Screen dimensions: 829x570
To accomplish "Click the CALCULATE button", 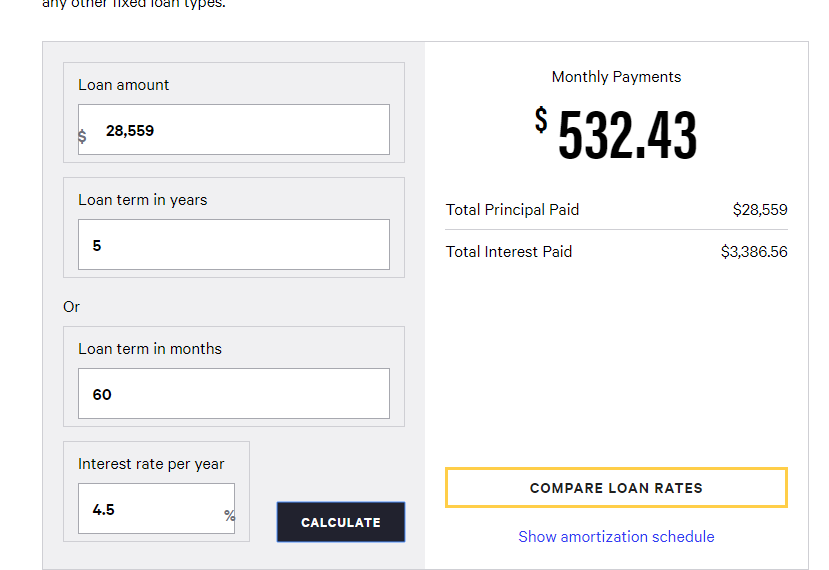I will (341, 522).
